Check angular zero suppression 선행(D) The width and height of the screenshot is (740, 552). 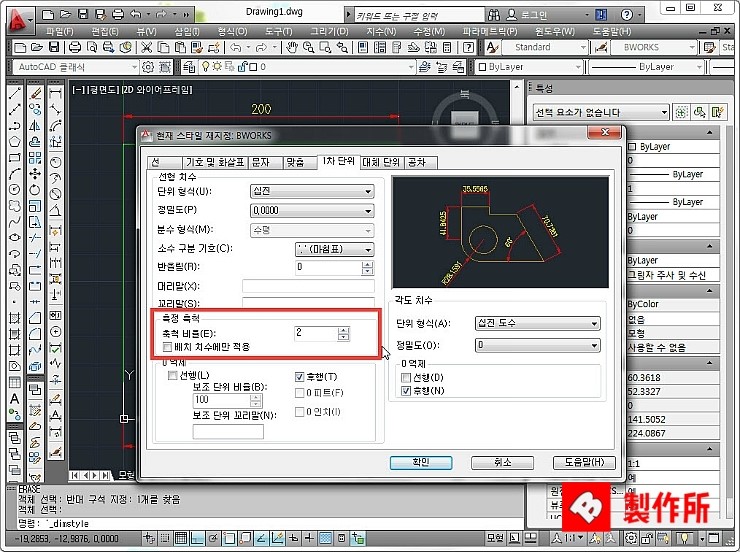pyautogui.click(x=406, y=377)
